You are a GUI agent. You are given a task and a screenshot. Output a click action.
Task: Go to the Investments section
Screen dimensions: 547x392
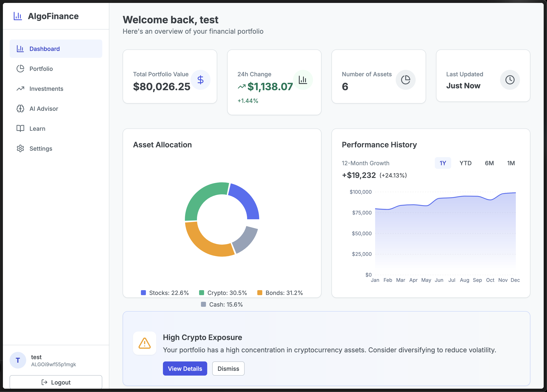pos(46,89)
